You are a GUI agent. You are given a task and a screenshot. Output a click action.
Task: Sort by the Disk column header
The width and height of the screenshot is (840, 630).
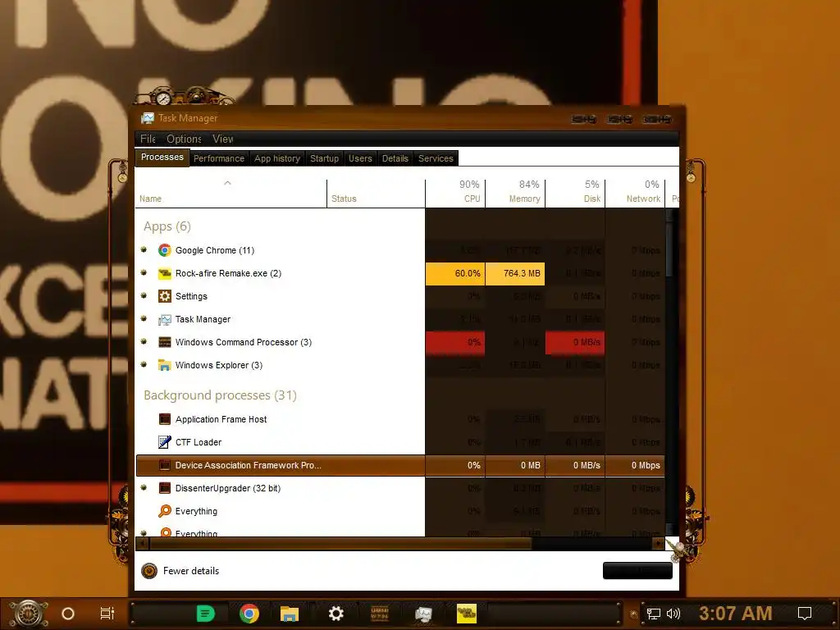pyautogui.click(x=575, y=194)
